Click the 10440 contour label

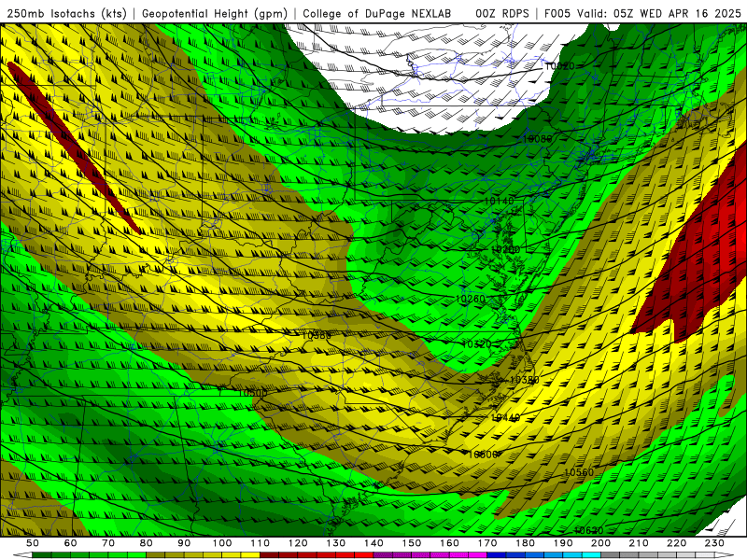coord(505,417)
